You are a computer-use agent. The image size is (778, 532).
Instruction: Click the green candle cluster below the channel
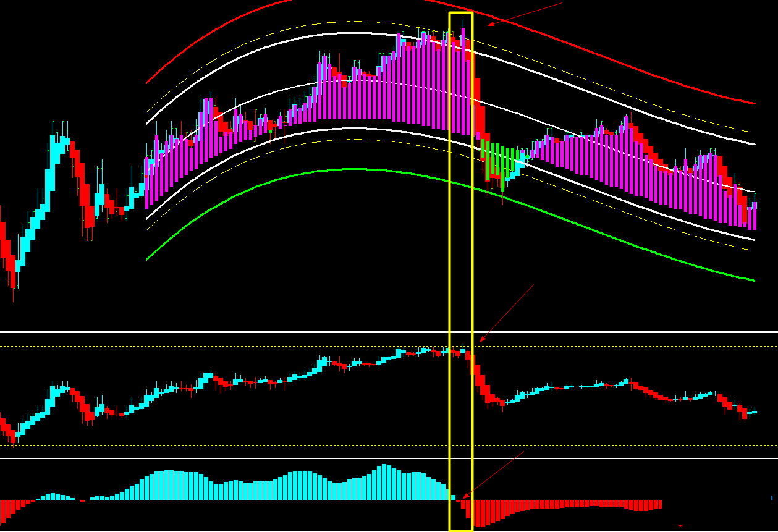(497, 162)
